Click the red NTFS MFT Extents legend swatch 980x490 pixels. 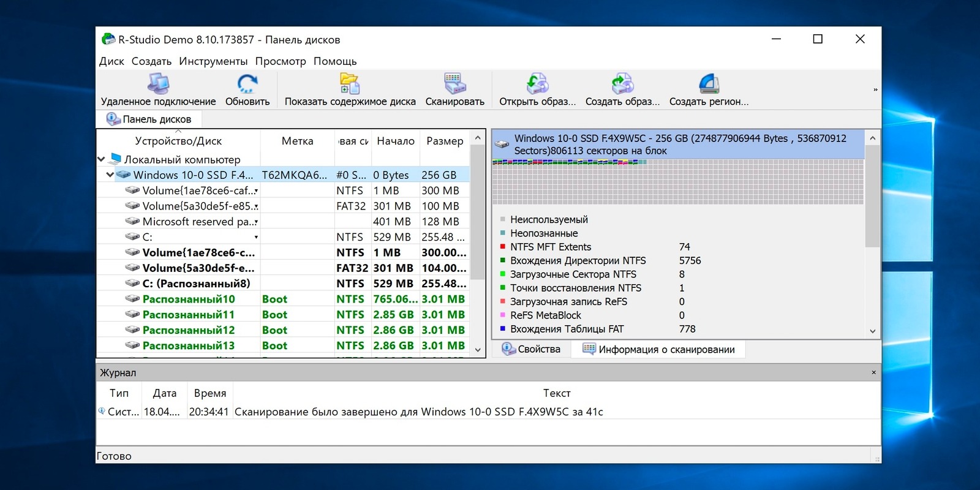[503, 247]
